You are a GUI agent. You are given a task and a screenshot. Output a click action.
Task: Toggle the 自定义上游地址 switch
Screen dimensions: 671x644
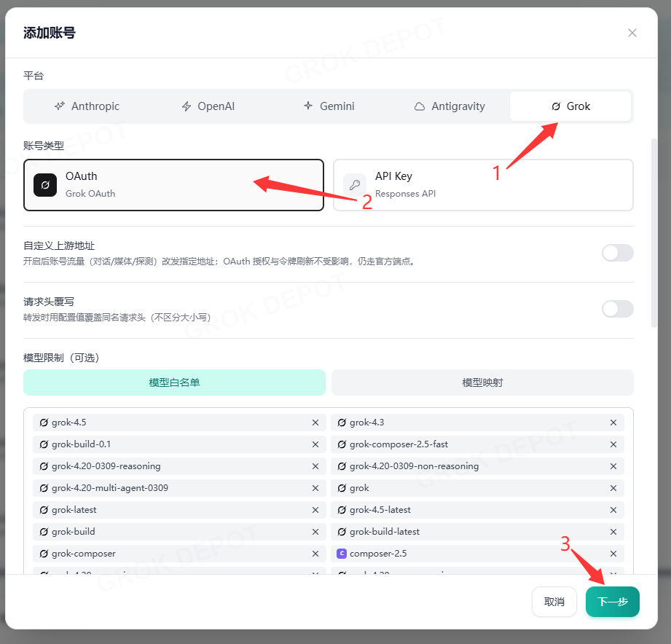coord(618,253)
